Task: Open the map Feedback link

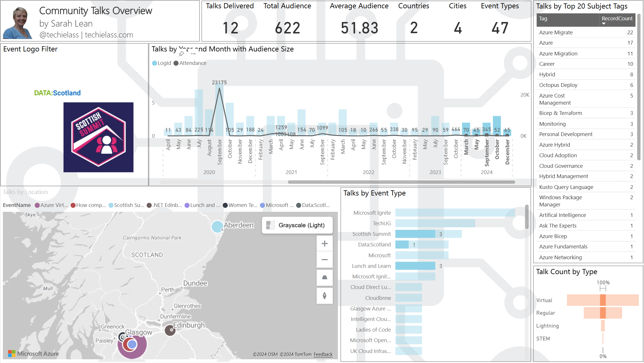Action: (323, 354)
